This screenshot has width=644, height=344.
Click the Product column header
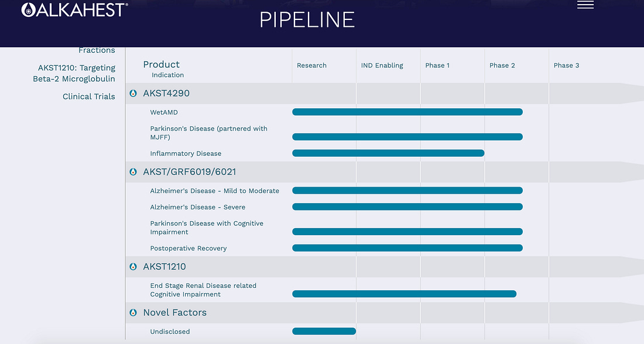pyautogui.click(x=162, y=64)
